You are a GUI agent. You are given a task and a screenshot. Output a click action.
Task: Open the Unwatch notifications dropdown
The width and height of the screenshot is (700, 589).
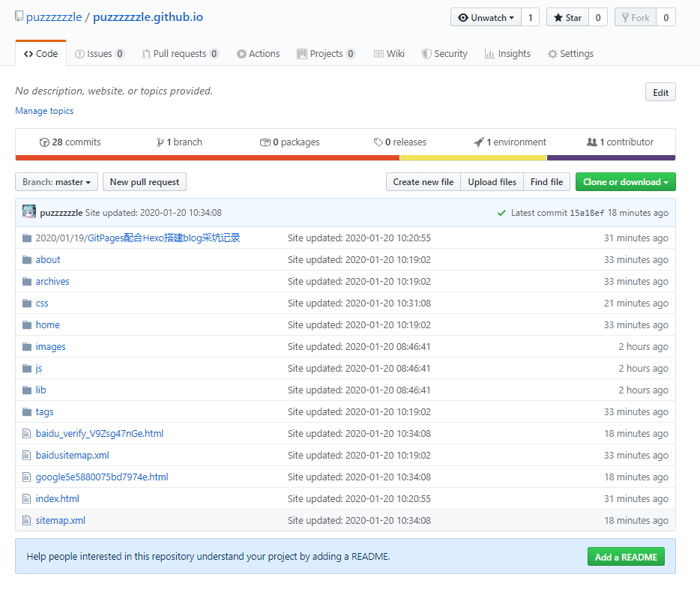[486, 17]
